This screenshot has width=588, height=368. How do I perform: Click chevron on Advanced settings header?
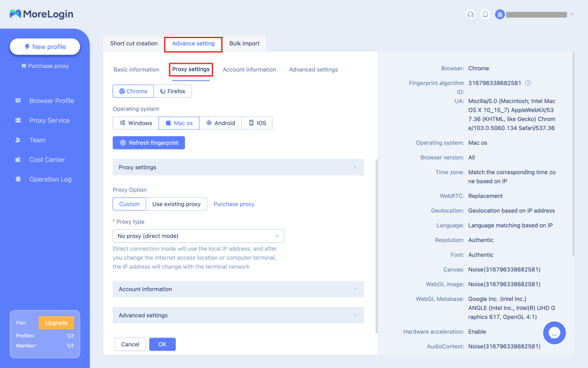pos(355,316)
